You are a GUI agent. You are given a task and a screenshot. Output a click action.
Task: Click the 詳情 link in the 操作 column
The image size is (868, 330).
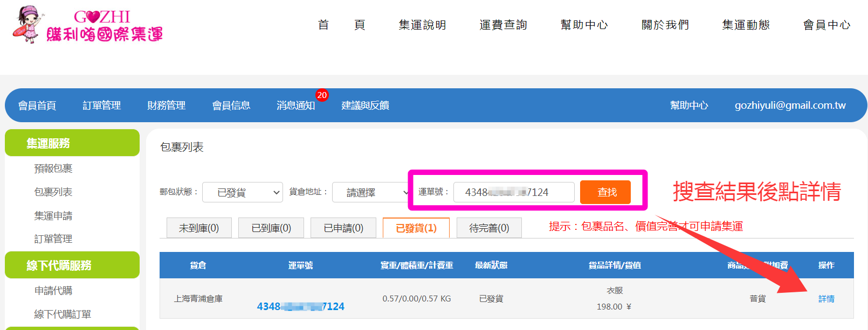click(826, 299)
